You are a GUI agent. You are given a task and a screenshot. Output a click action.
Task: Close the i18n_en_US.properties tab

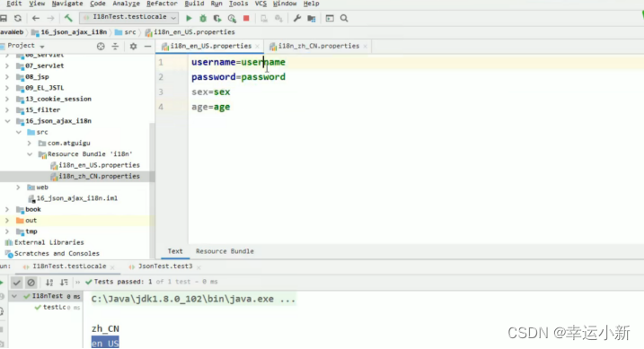pos(257,47)
